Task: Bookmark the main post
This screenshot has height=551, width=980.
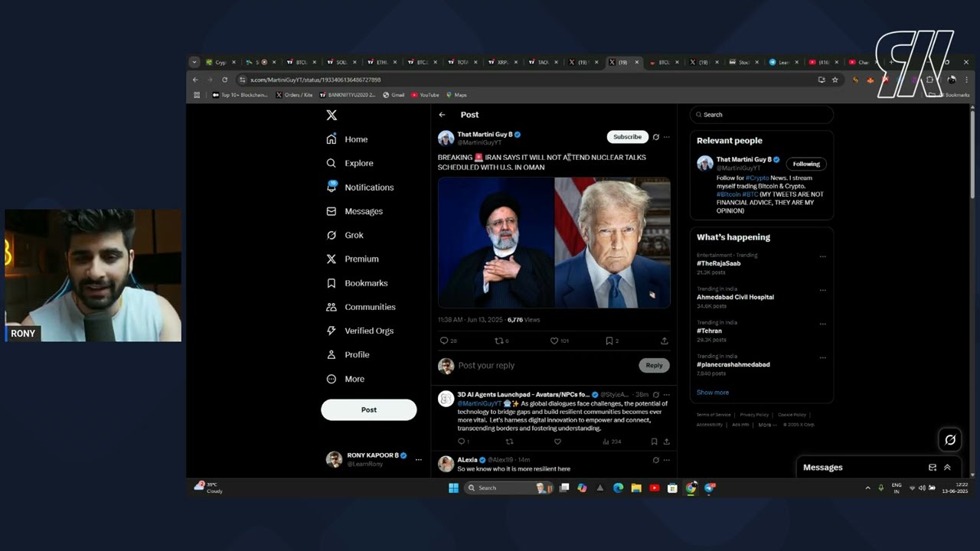Action: point(609,341)
